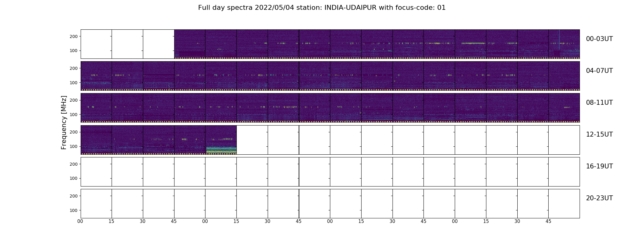Click the first spectrum panel in 04-07UT row
This screenshot has height=245, width=644.
[x=96, y=76]
